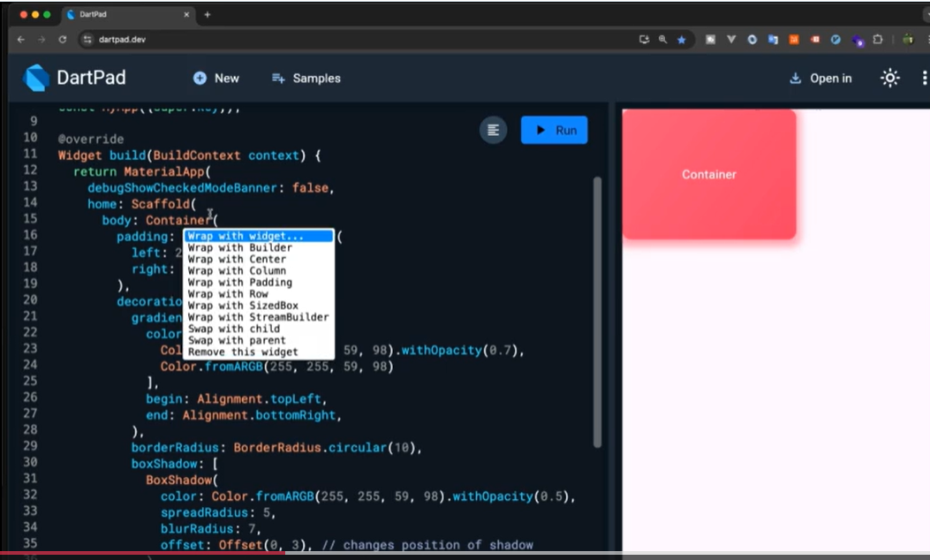Go forward in the browser

click(42, 39)
